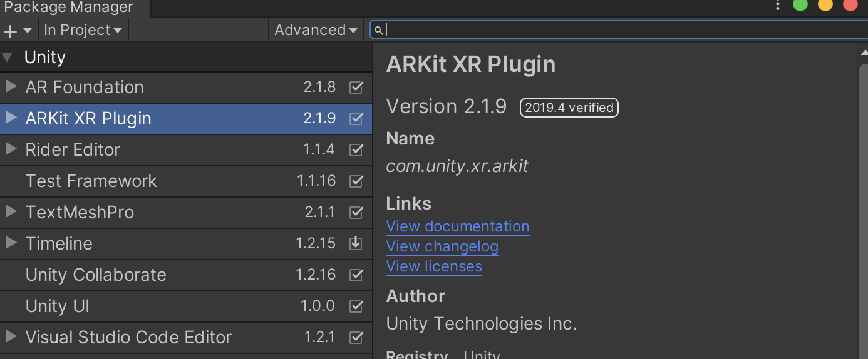The width and height of the screenshot is (868, 359).
Task: Expand ARKit XR Plugin versions arrow
Action: pyautogui.click(x=11, y=118)
